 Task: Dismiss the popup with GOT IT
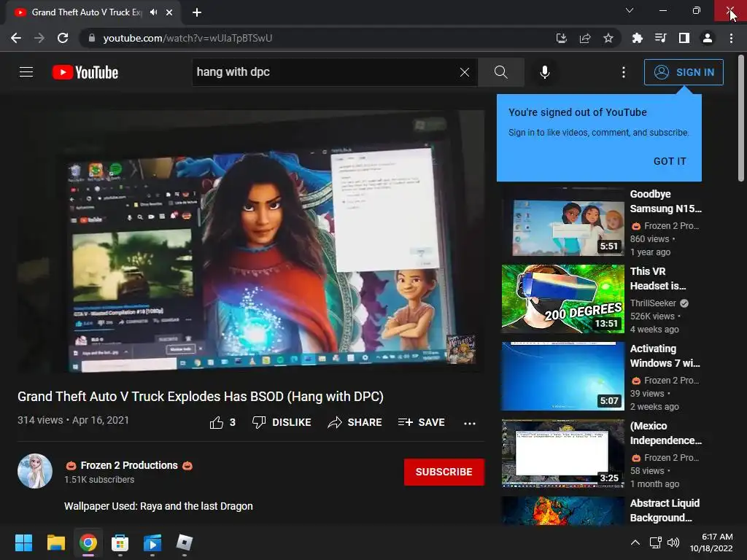[670, 161]
